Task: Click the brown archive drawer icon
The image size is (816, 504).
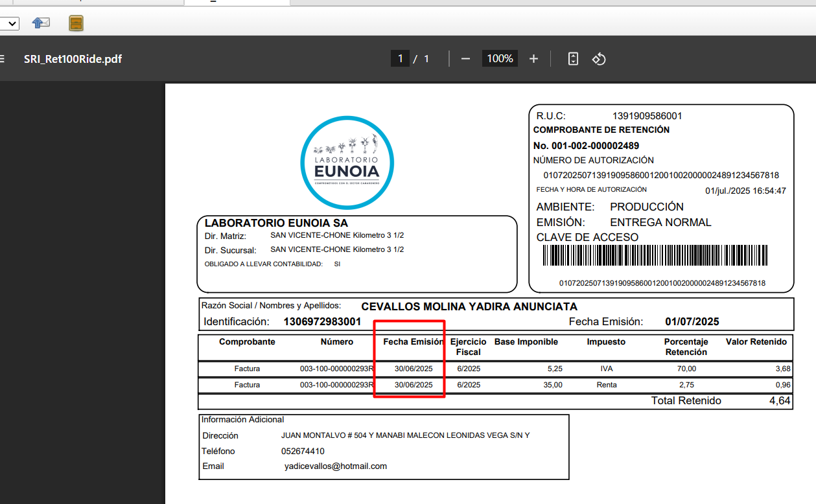Action: click(x=76, y=24)
